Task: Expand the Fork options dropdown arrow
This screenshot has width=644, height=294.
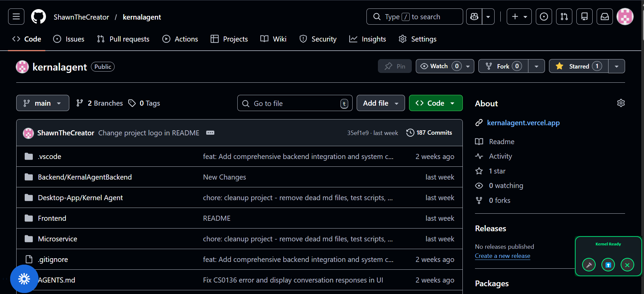Action: click(x=536, y=66)
